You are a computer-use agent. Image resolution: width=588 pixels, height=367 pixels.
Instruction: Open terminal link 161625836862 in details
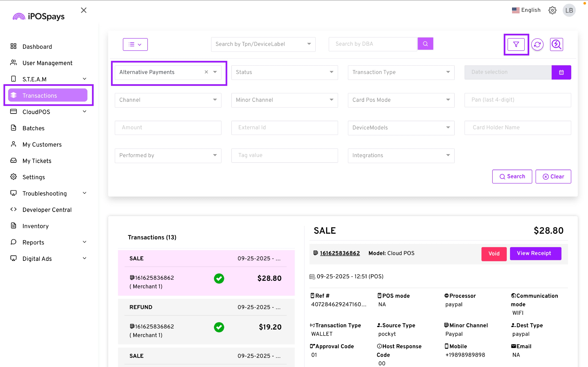tap(340, 253)
